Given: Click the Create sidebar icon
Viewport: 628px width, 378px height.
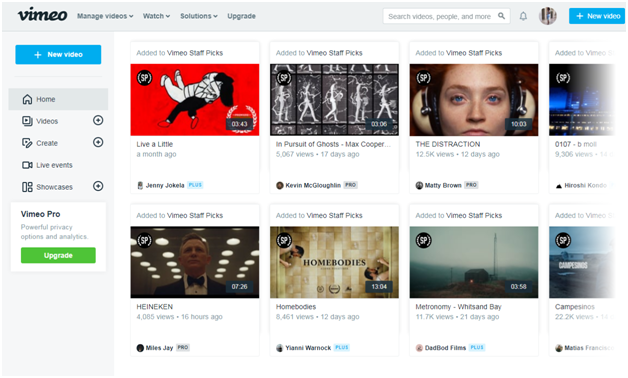Looking at the screenshot, I should (x=27, y=143).
